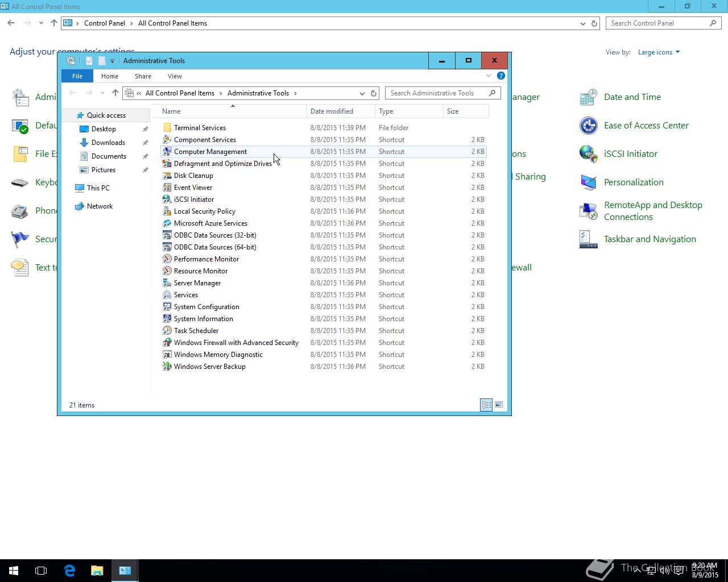728x582 pixels.
Task: Select the Server Manager icon
Action: [167, 283]
